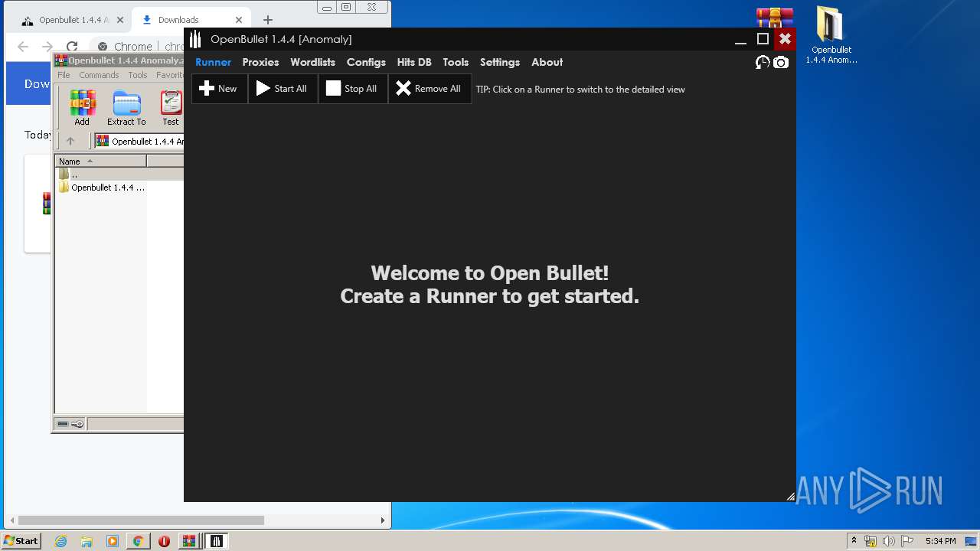Click the network tray icon

[871, 541]
